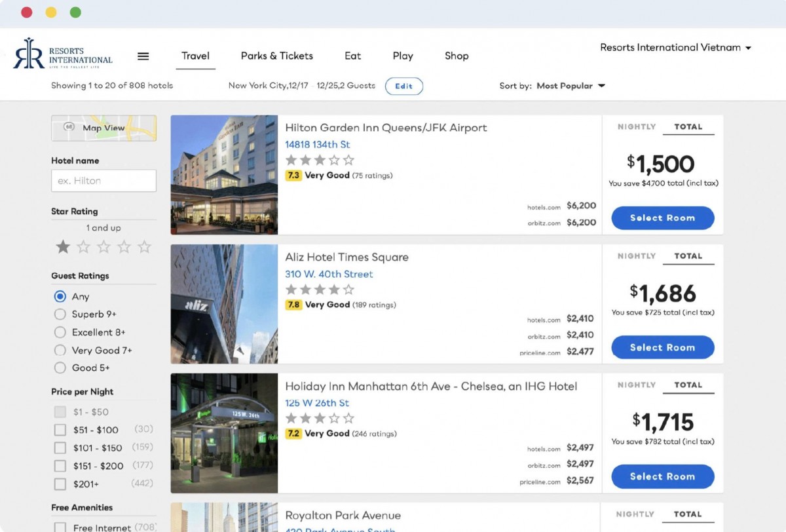Select the fifth star in Star Rating
The width and height of the screenshot is (786, 532).
point(144,247)
